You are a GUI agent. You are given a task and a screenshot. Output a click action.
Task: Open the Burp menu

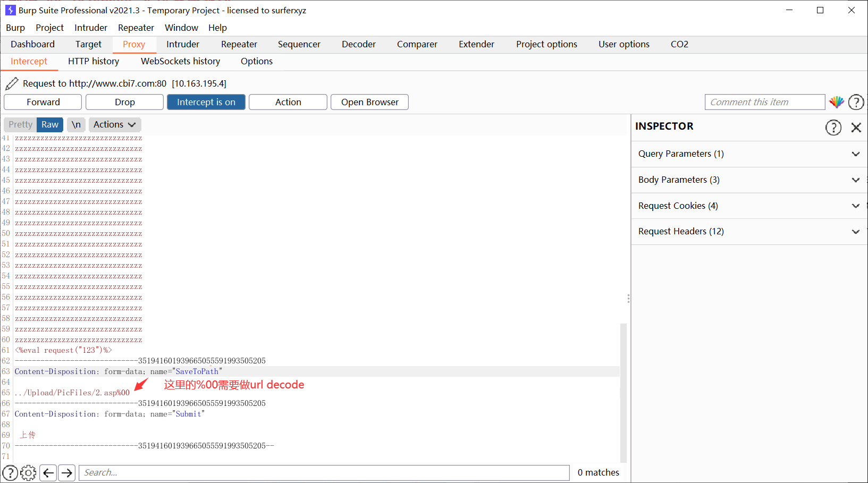[15, 28]
